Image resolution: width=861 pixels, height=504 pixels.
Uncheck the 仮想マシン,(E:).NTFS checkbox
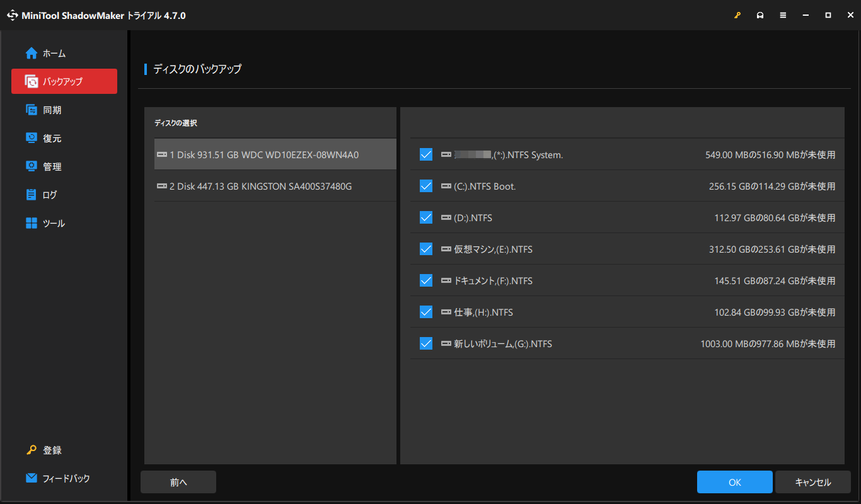tap(426, 249)
